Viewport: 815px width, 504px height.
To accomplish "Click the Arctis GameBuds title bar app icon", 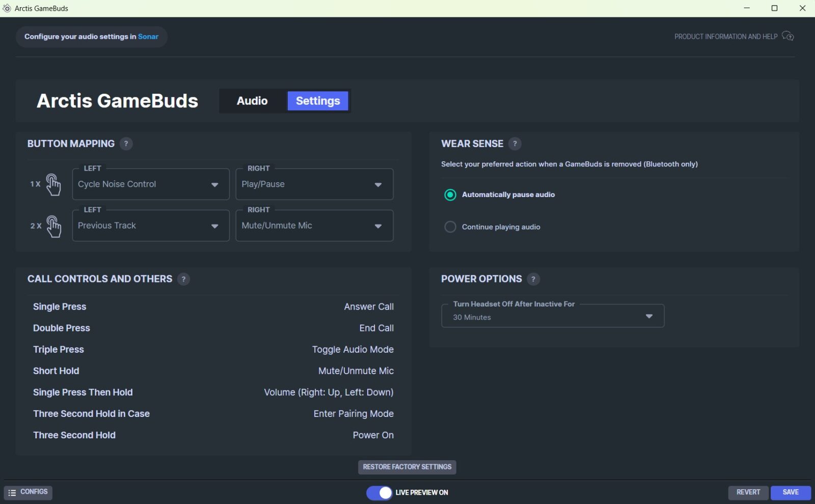I will 7,8.
